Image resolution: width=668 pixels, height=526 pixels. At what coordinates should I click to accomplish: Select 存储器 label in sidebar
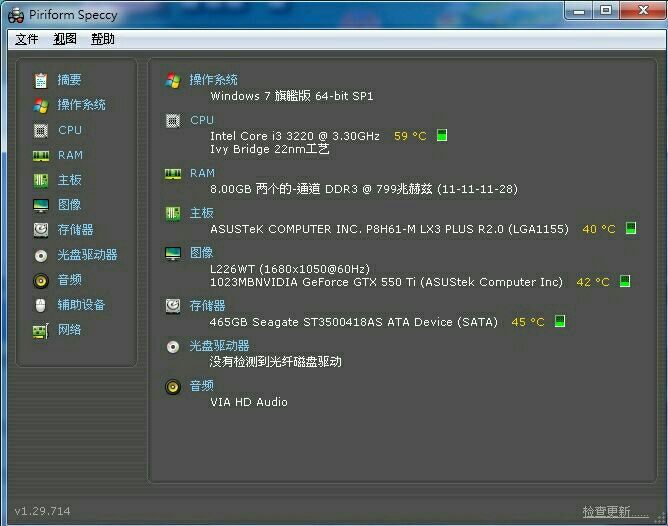click(75, 230)
